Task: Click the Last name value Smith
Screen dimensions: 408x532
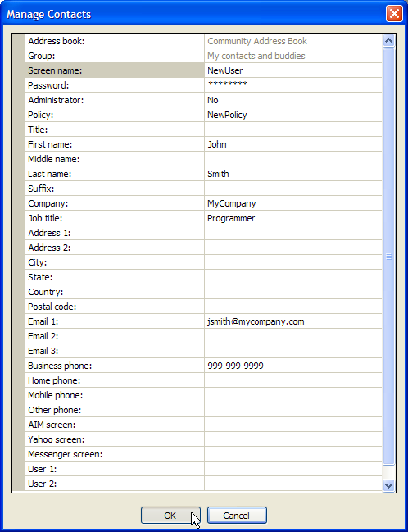Action: (x=293, y=174)
